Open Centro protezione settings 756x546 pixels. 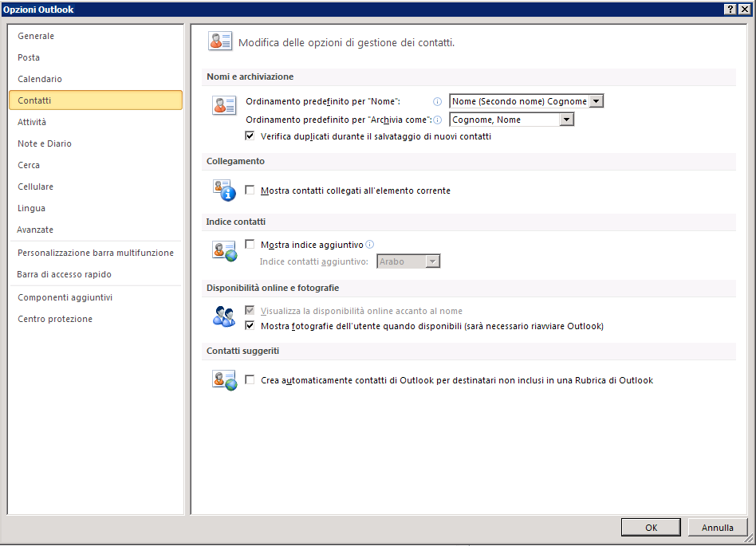(x=96, y=319)
